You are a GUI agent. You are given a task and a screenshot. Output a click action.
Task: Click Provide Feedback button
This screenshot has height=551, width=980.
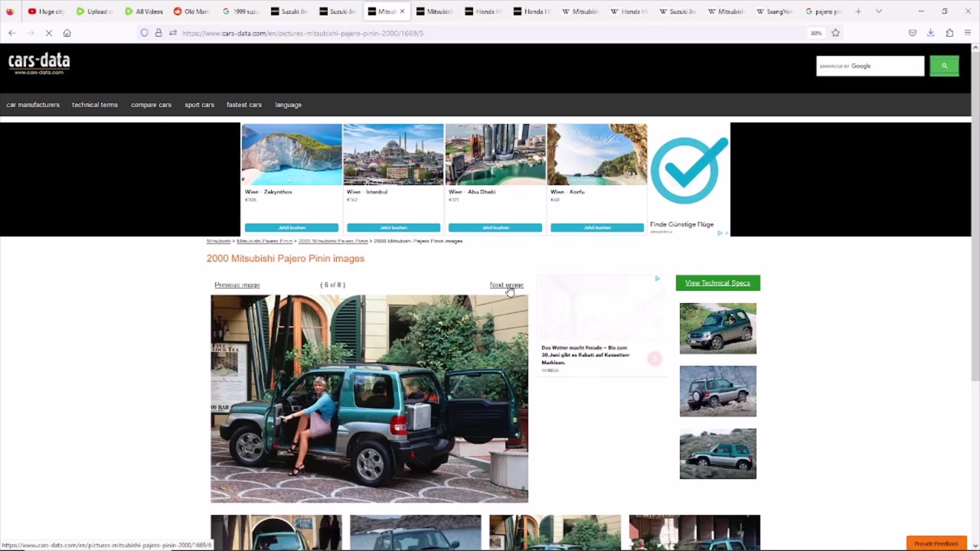[936, 543]
